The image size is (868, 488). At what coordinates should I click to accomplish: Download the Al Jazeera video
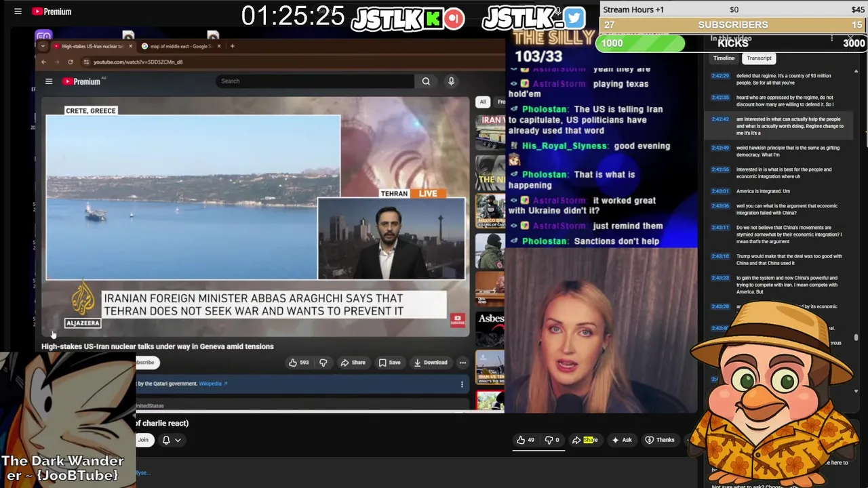[431, 363]
